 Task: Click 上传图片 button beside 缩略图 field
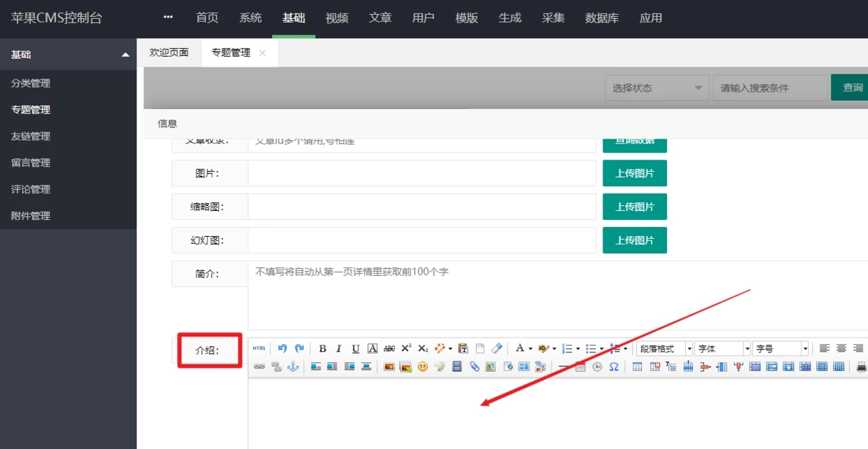click(634, 207)
